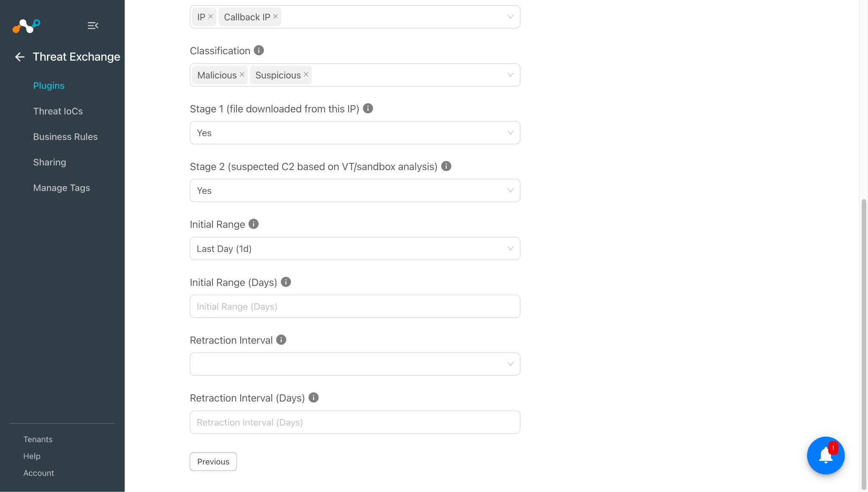Image resolution: width=868 pixels, height=492 pixels.
Task: Click the Previous button
Action: [x=213, y=461]
